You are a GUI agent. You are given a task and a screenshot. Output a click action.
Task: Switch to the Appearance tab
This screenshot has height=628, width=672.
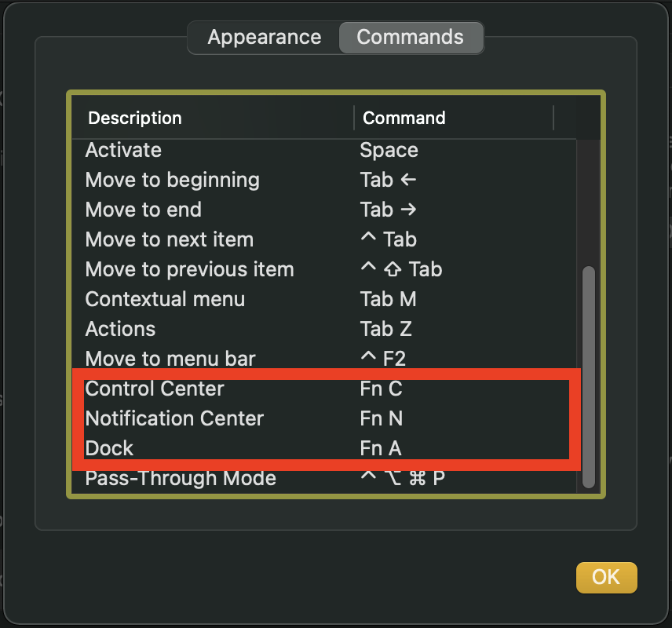click(264, 37)
